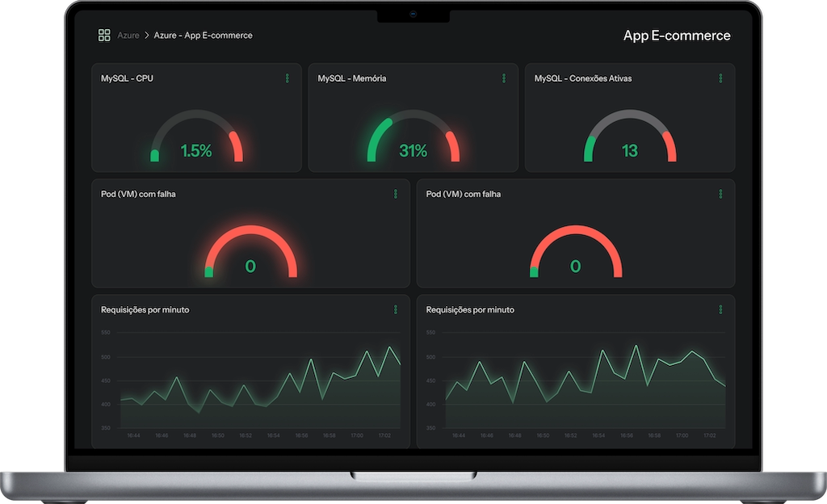
Task: Open the MySQL - Memória panel three-dot menu
Action: [503, 78]
